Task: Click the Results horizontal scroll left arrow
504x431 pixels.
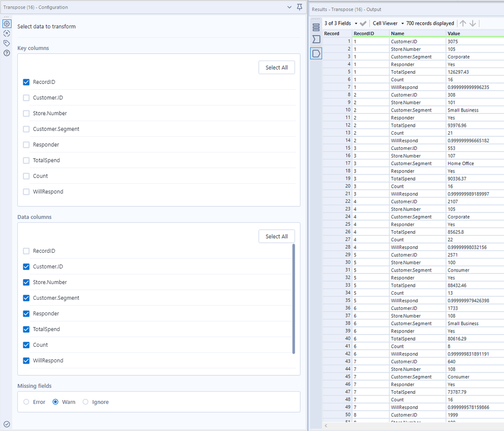Action: (x=326, y=425)
